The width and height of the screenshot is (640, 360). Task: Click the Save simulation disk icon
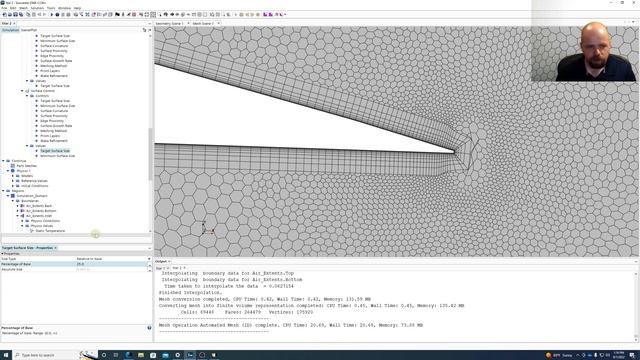pyautogui.click(x=16, y=14)
